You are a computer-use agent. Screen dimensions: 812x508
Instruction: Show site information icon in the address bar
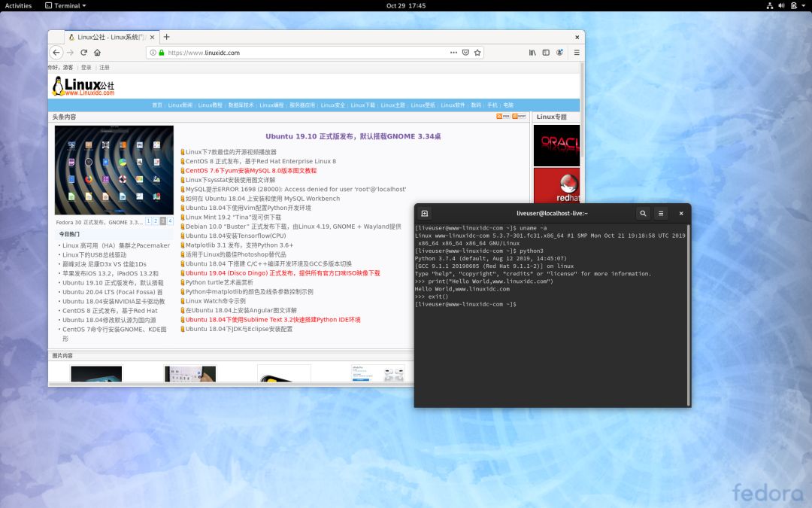[153, 53]
